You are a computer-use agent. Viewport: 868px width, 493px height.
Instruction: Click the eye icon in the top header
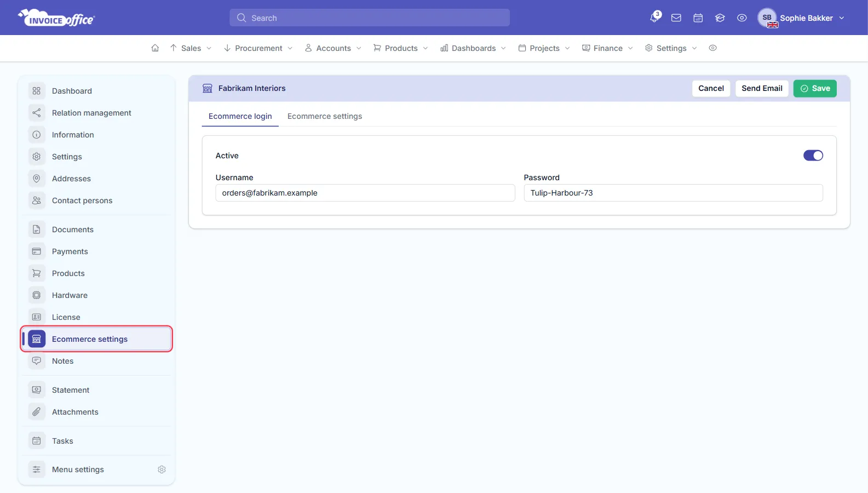742,18
